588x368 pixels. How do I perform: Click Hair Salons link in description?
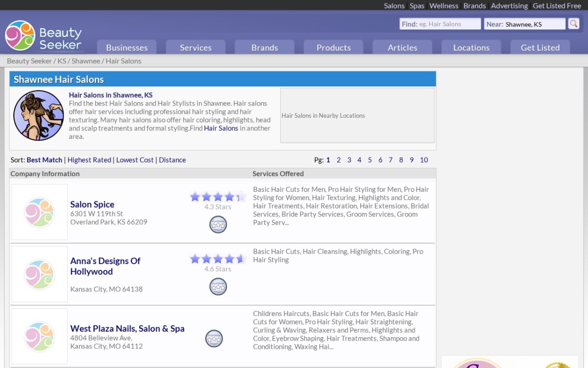pyautogui.click(x=221, y=128)
